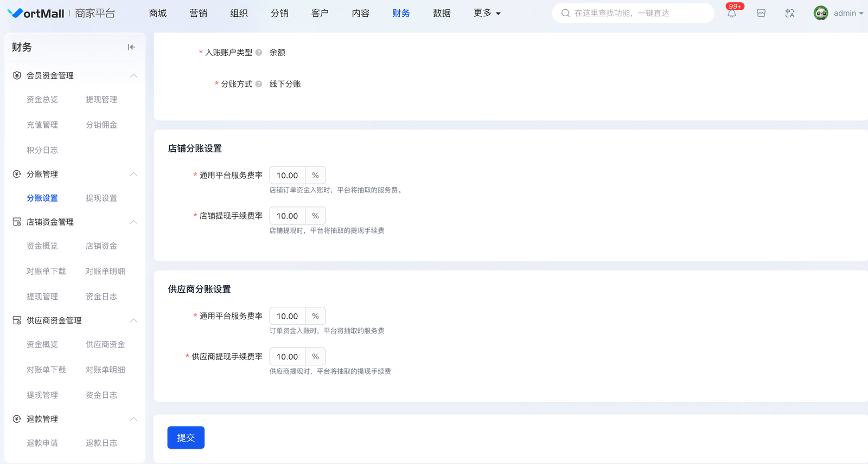Click help icon beside 入账账户类型
Image resolution: width=868 pixels, height=464 pixels.
[x=259, y=53]
